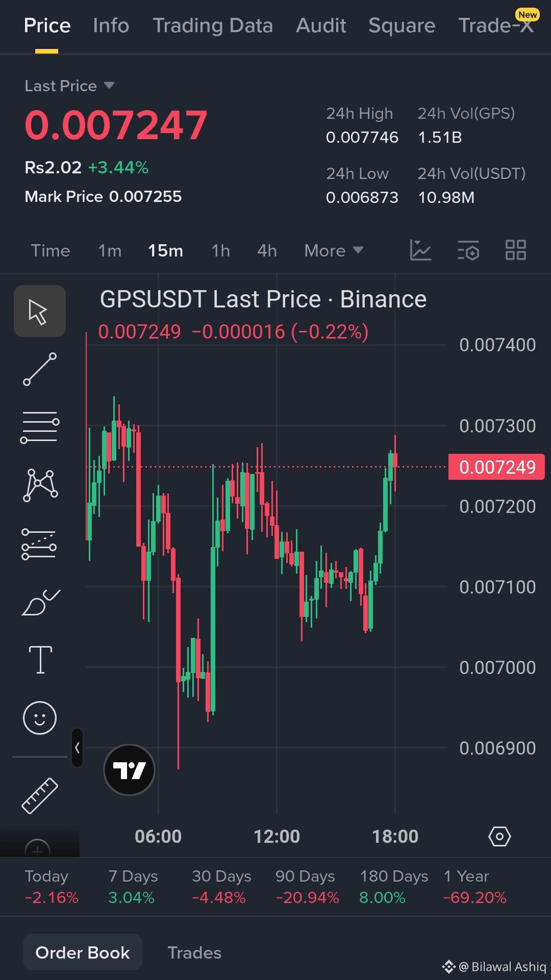Select the Time chart view

coord(51,250)
